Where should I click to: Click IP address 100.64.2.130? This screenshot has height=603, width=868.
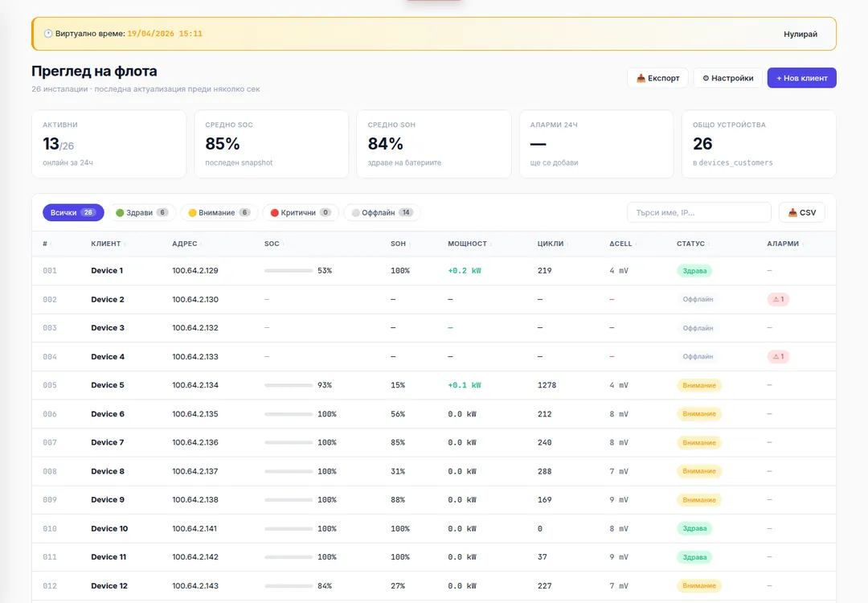tap(194, 300)
